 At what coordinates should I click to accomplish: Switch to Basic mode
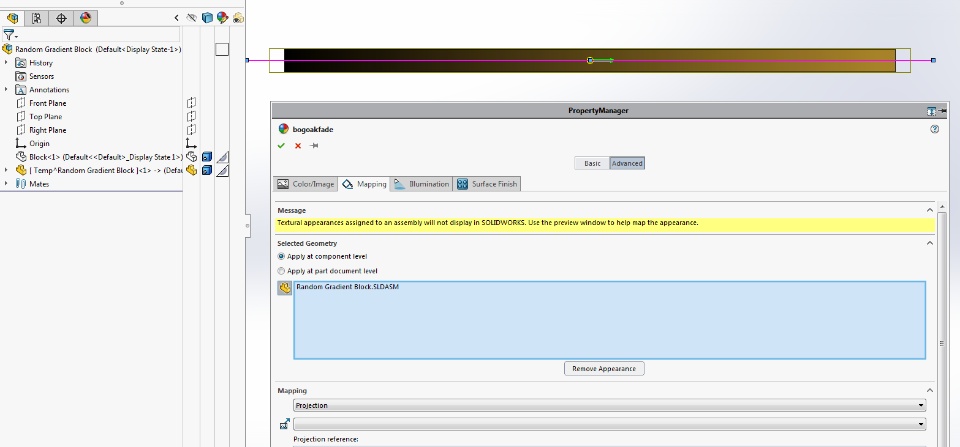[x=592, y=163]
